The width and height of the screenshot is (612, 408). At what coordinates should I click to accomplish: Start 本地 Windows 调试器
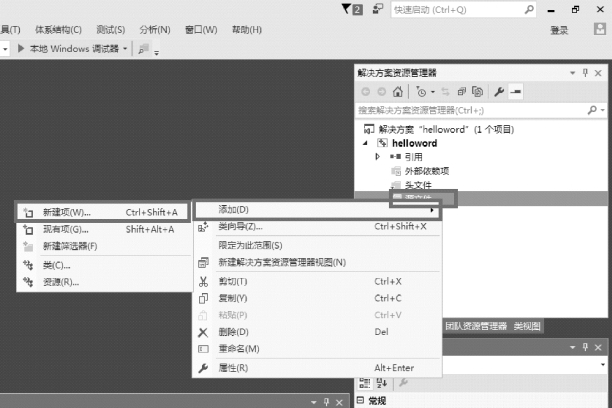point(69,48)
